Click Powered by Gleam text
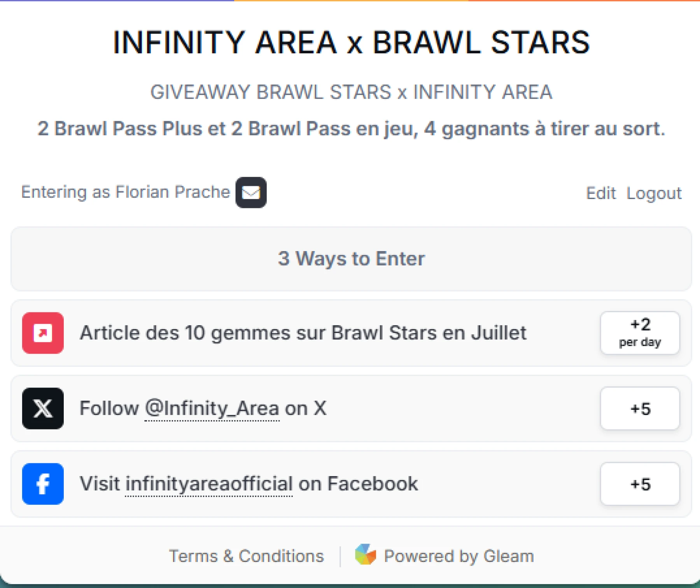Image resolution: width=700 pixels, height=588 pixels. (458, 555)
